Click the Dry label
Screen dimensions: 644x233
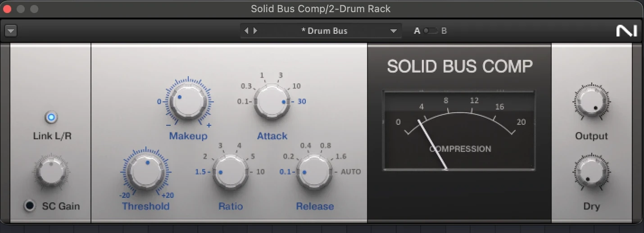point(591,206)
